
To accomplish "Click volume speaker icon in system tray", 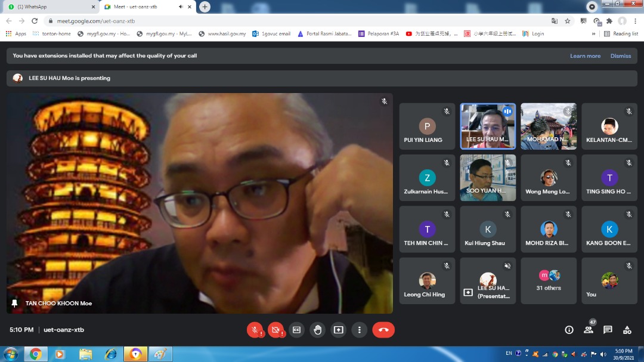I will pyautogui.click(x=603, y=354).
